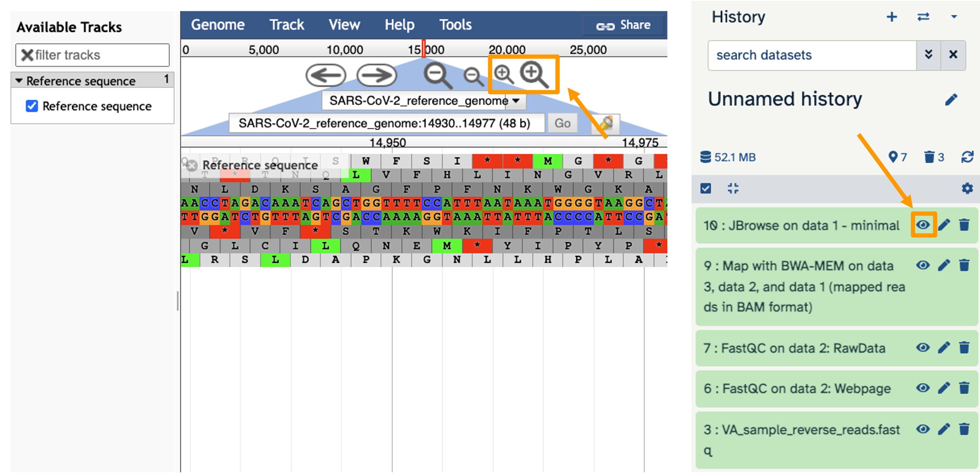
Task: Expand dataset 7 FastQC RawData
Action: [794, 348]
